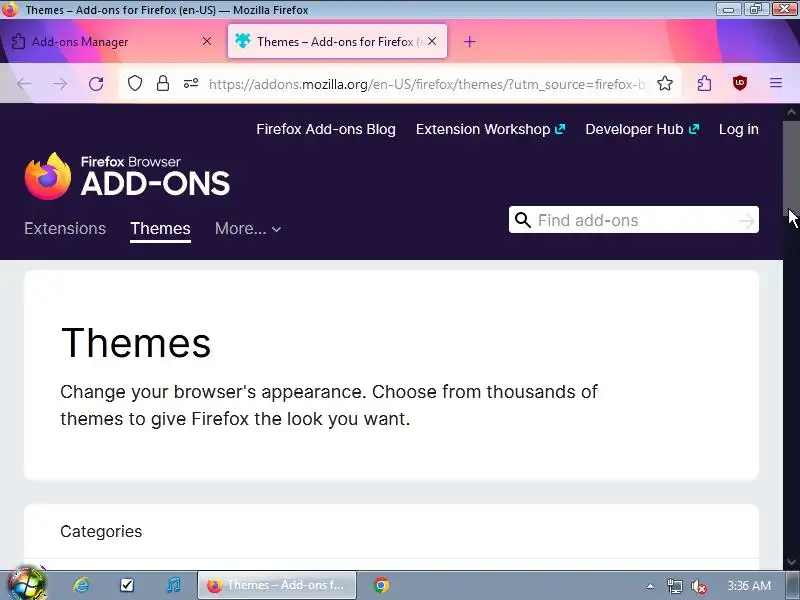Open the Extension Workshop link
The width and height of the screenshot is (800, 600).
(490, 129)
